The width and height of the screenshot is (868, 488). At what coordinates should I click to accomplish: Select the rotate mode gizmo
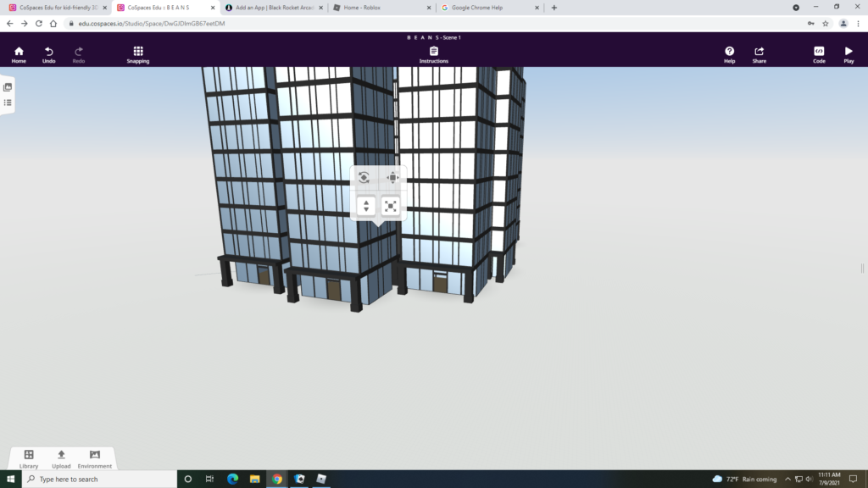(x=364, y=177)
